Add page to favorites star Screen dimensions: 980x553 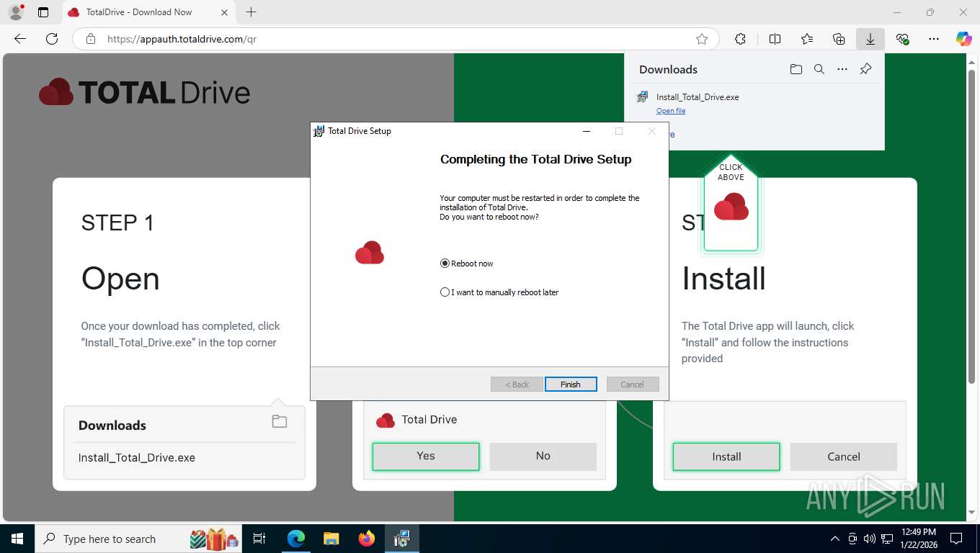702,39
